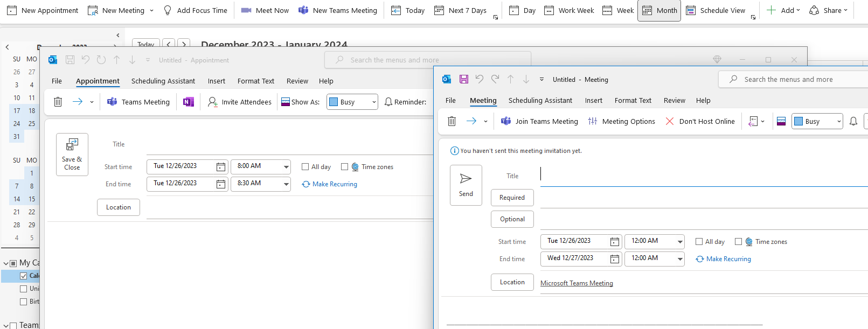Open the 8:30 AM end time dropdown
868x329 pixels.
pyautogui.click(x=286, y=184)
